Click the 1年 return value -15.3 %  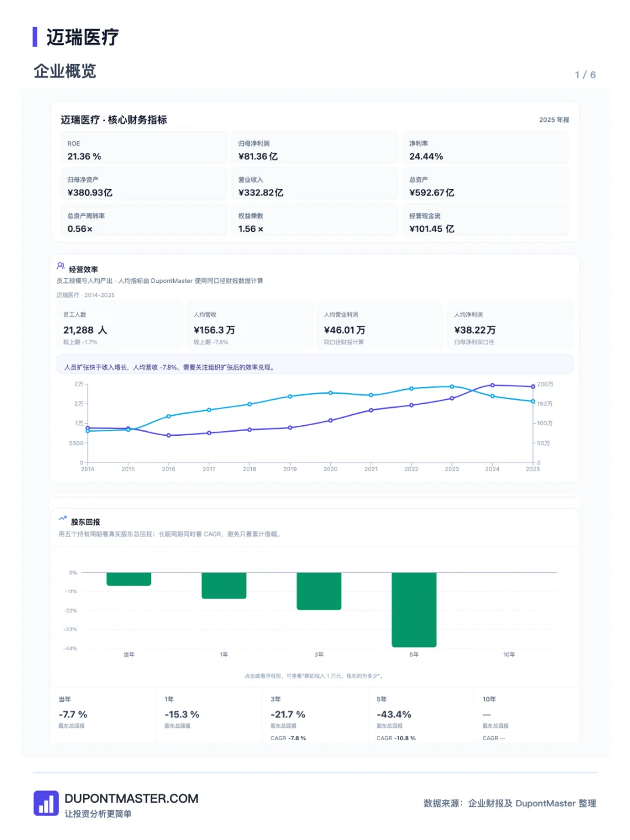coord(182,715)
